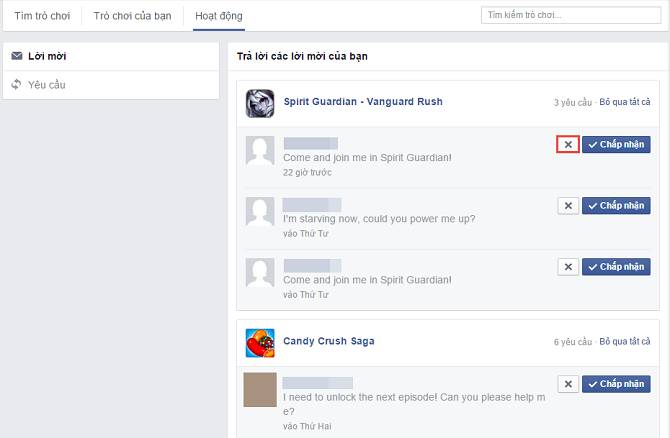Screen dimensions: 670x438
Task: Open the Spirit Guardian - Vanguard Rush title link
Action: click(363, 102)
